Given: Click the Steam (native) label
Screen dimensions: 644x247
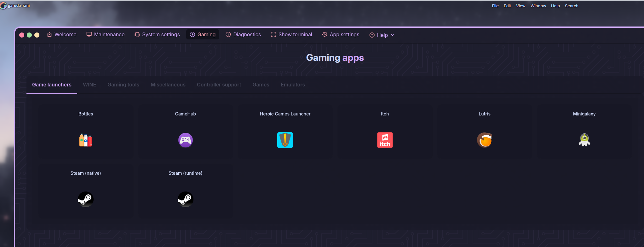Looking at the screenshot, I should point(86,173).
